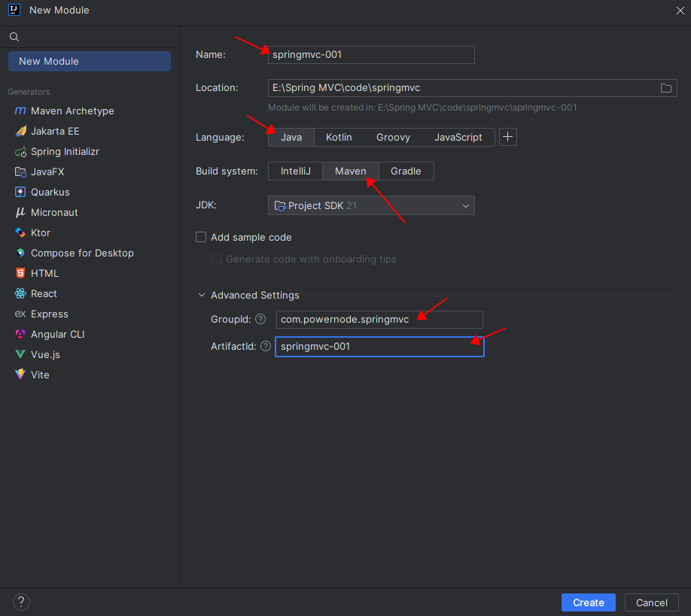Switch build system to Gradle
The image size is (691, 616).
click(x=406, y=171)
